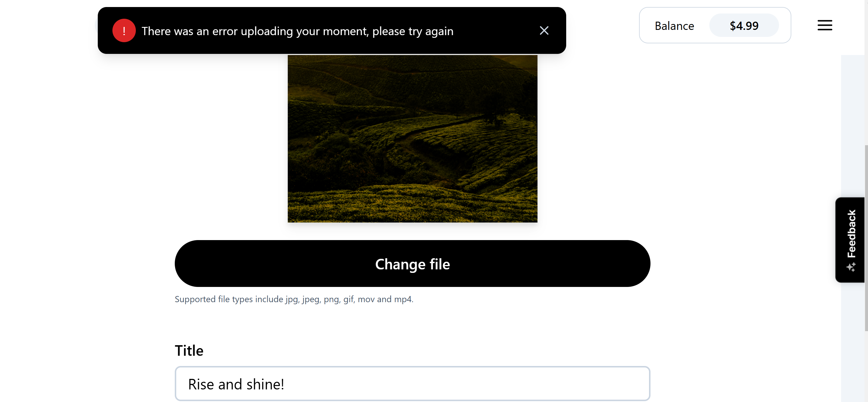Open the Feedback side panel

pyautogui.click(x=850, y=240)
